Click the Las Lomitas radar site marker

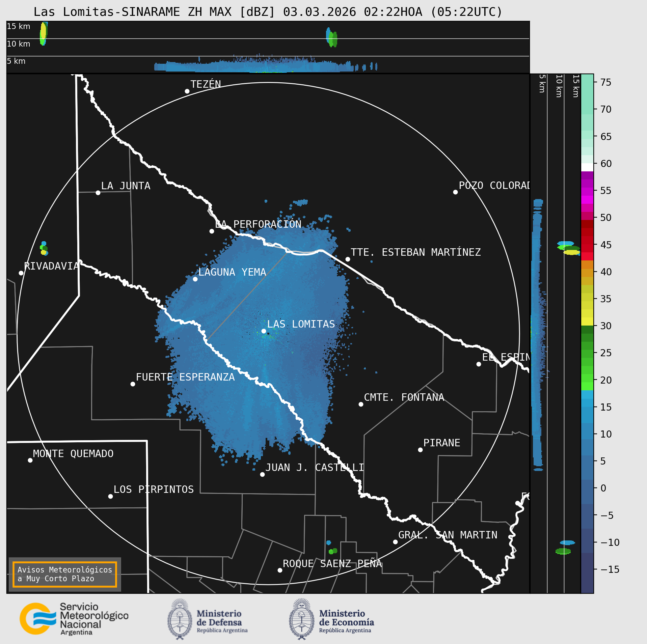pyautogui.click(x=264, y=331)
